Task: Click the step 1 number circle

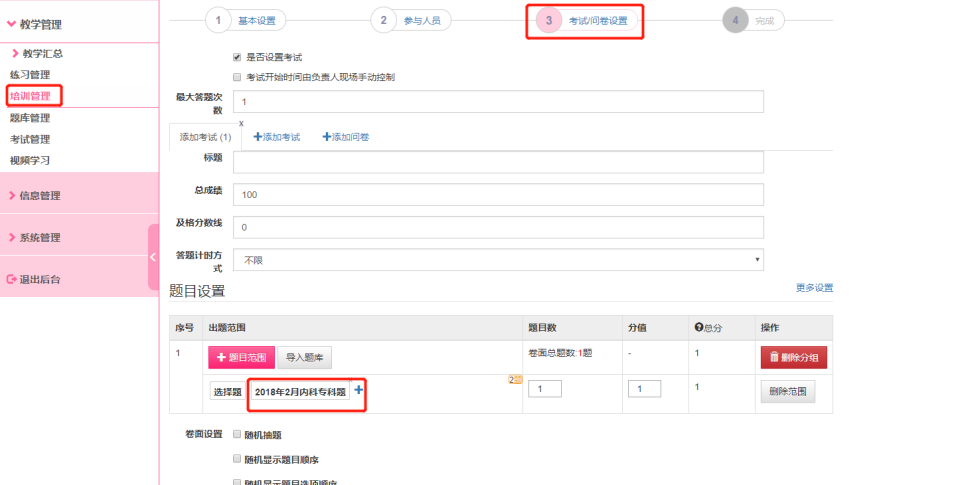Action: [x=218, y=20]
